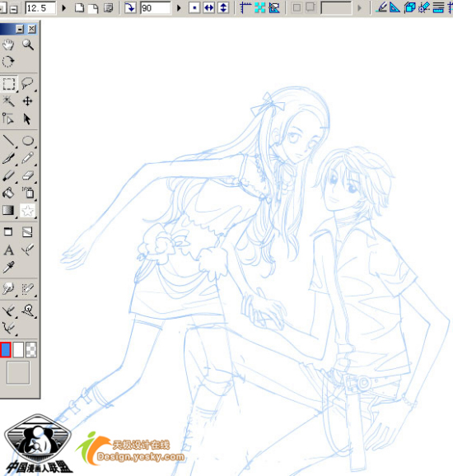Select the Paint Bucket fill tool
This screenshot has width=453, height=476.
(8, 193)
